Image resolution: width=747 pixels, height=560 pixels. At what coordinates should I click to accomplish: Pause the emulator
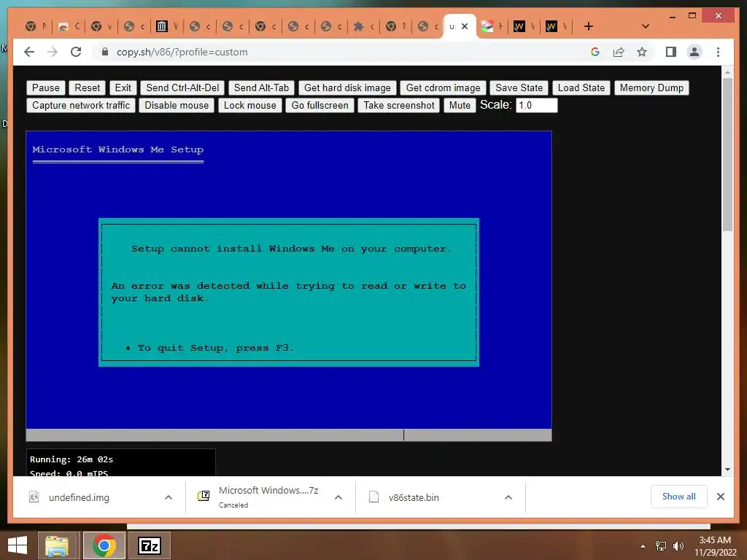[46, 87]
